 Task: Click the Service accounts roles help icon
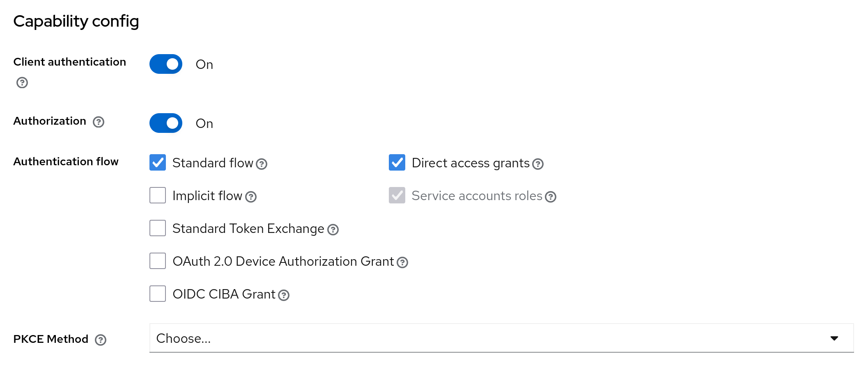tap(551, 197)
